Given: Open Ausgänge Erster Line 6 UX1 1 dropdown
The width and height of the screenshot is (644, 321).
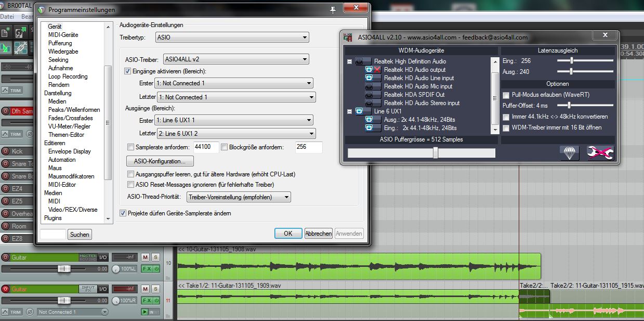Looking at the screenshot, I should point(234,120).
